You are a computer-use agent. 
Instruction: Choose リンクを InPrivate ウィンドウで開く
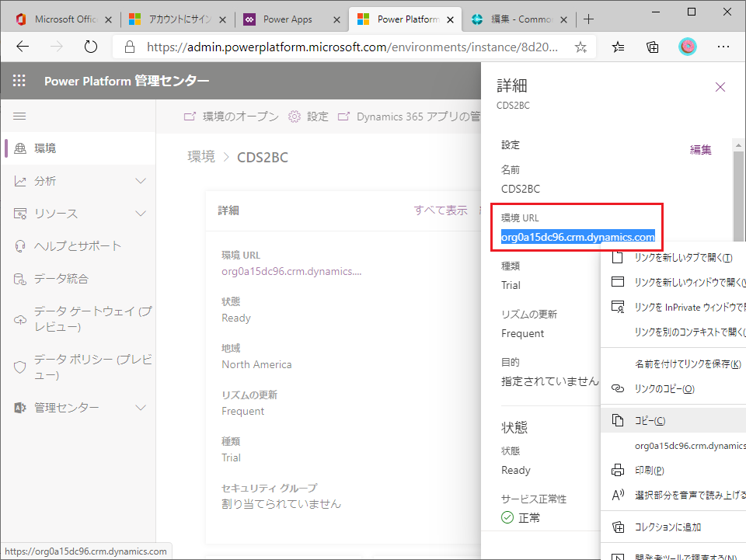(x=674, y=307)
